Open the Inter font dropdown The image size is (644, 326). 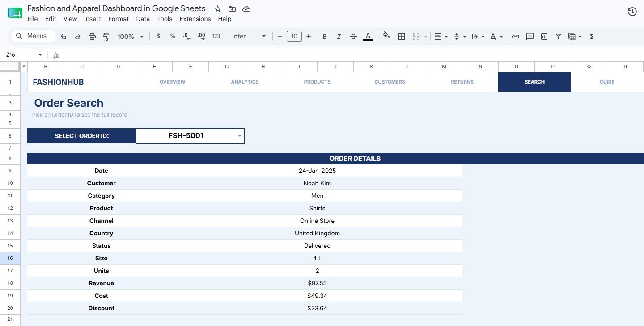[x=249, y=36]
